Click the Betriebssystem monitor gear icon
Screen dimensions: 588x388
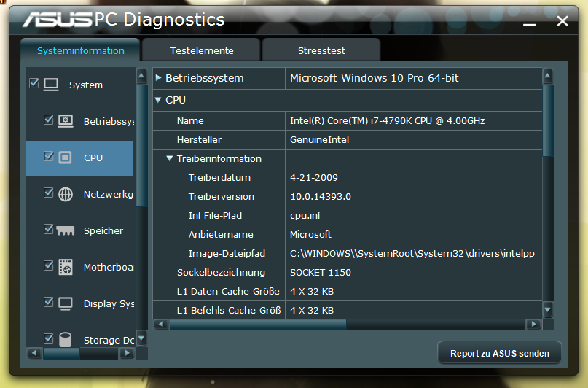pos(66,121)
